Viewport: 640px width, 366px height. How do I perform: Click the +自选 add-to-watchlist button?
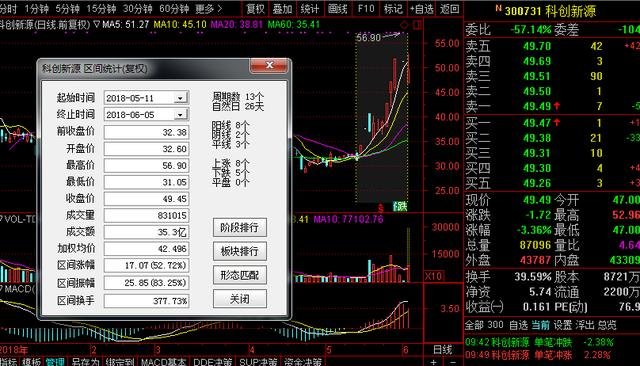[421, 9]
